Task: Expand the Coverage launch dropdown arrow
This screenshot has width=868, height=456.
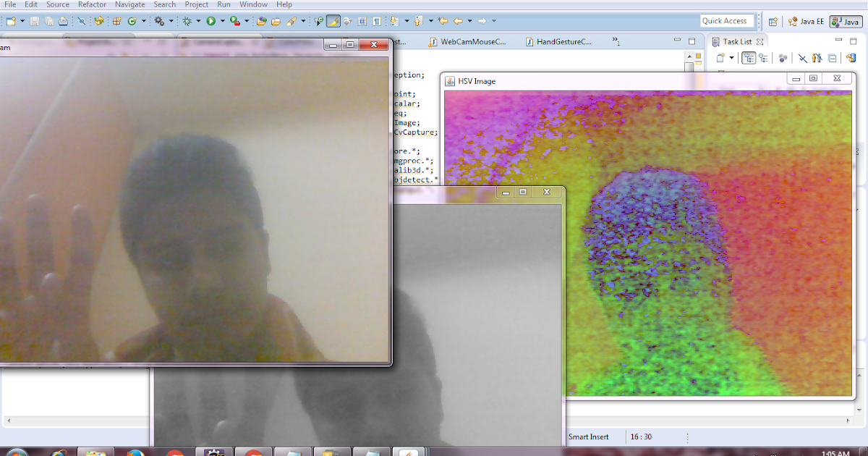Action: (x=247, y=20)
